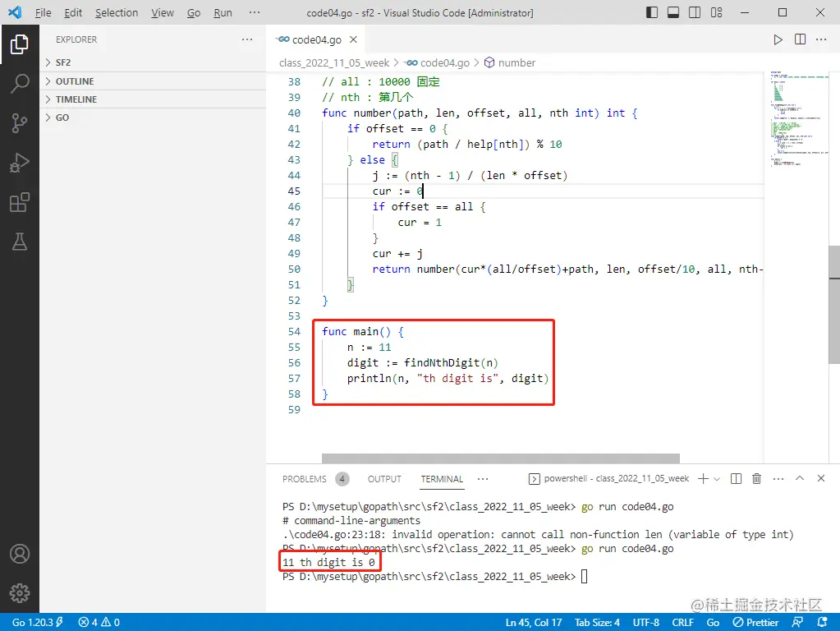The height and width of the screenshot is (631, 840).
Task: Toggle the primary side bar layout icon
Action: (652, 12)
